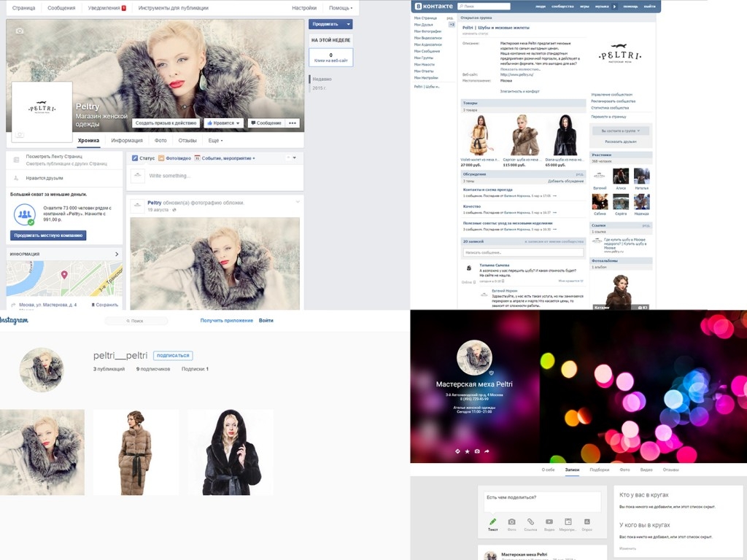Open Инструменты для публикации menu

(173, 7)
